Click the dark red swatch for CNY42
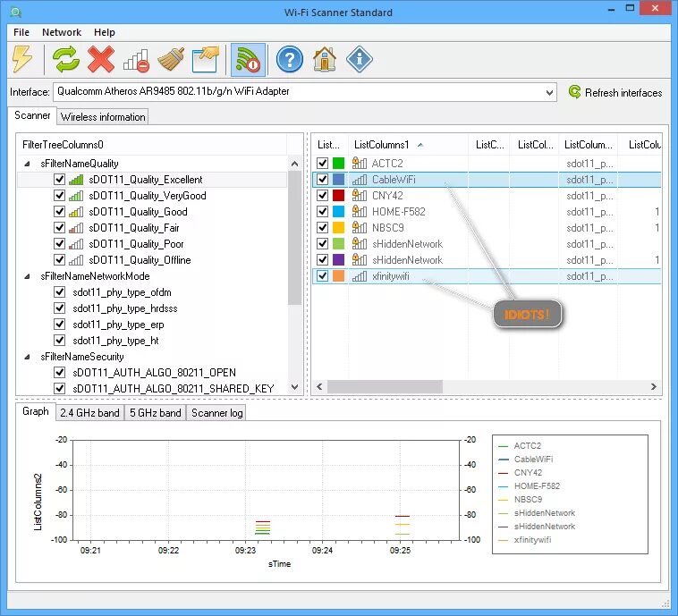This screenshot has width=678, height=616. pos(339,196)
